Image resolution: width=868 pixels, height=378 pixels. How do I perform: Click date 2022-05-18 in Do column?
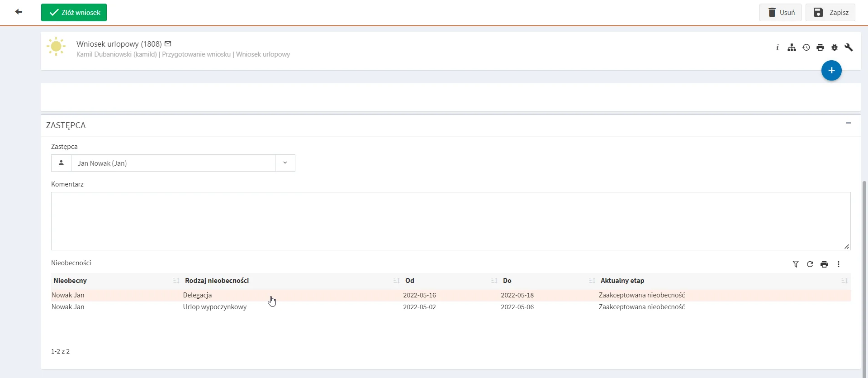517,295
